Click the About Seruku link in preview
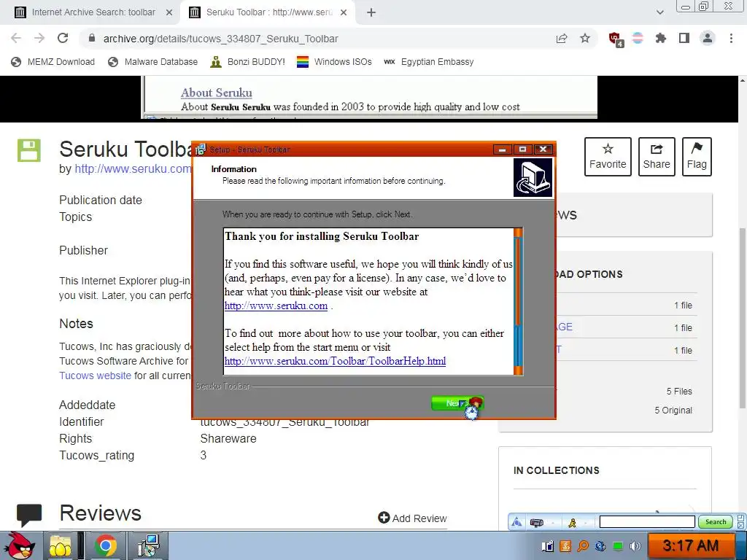Viewport: 747px width, 560px height. click(x=216, y=93)
